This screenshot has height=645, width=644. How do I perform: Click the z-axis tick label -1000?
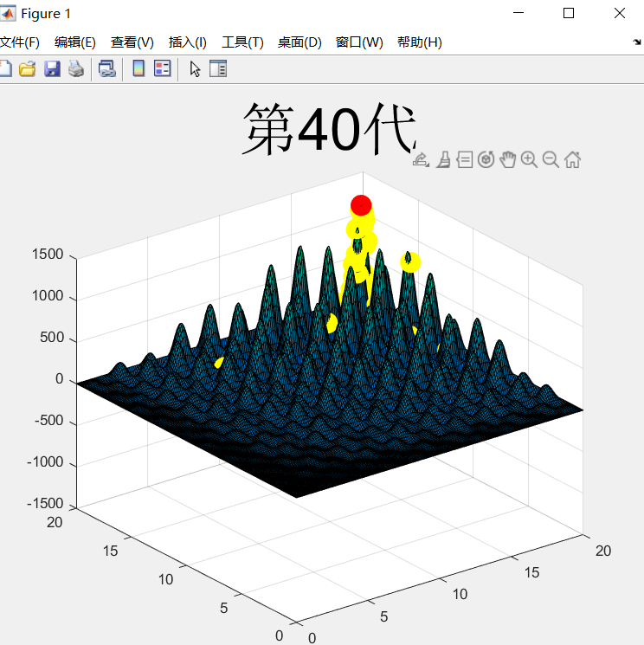(45, 462)
